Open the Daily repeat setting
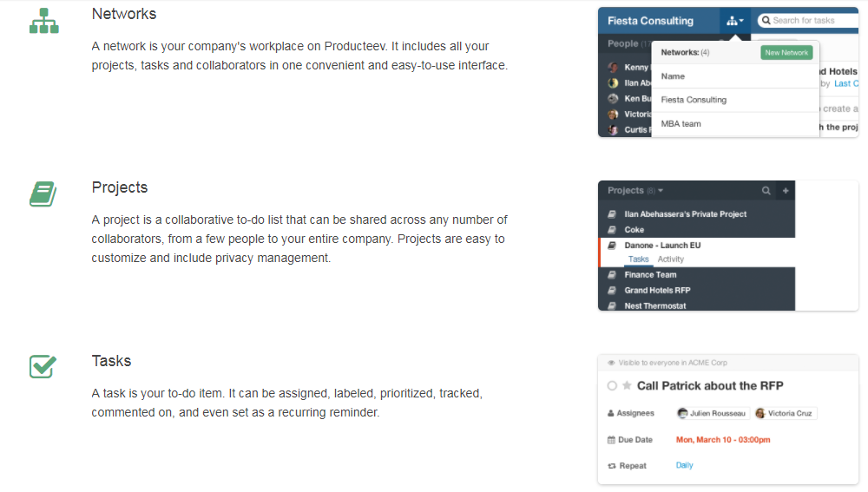This screenshot has width=868, height=492. [685, 465]
